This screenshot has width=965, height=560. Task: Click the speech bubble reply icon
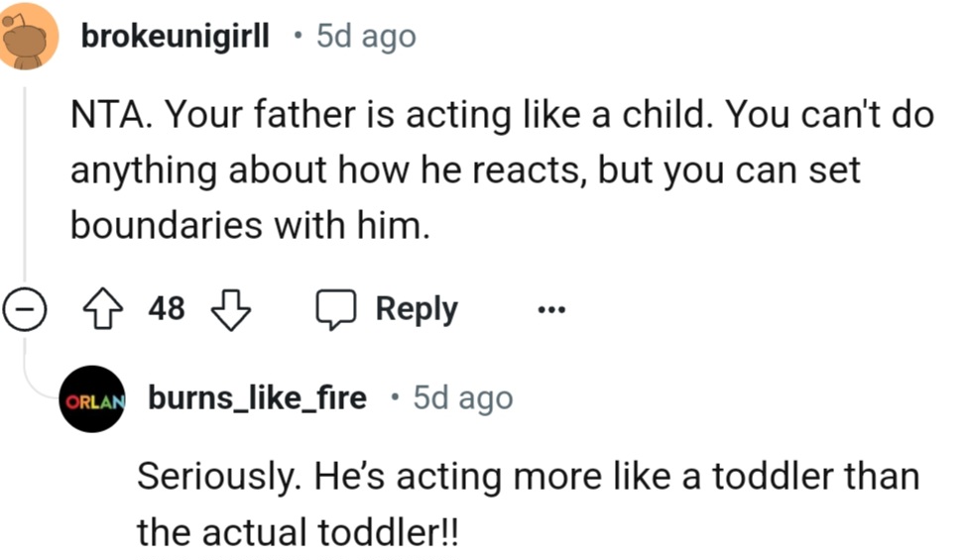[x=335, y=310]
